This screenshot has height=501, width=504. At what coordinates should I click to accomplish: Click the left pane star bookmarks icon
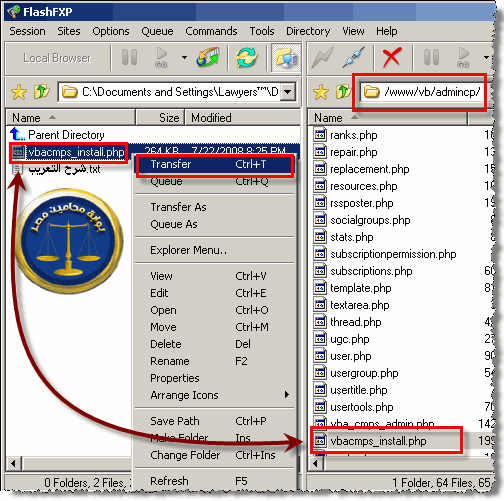tap(19, 92)
